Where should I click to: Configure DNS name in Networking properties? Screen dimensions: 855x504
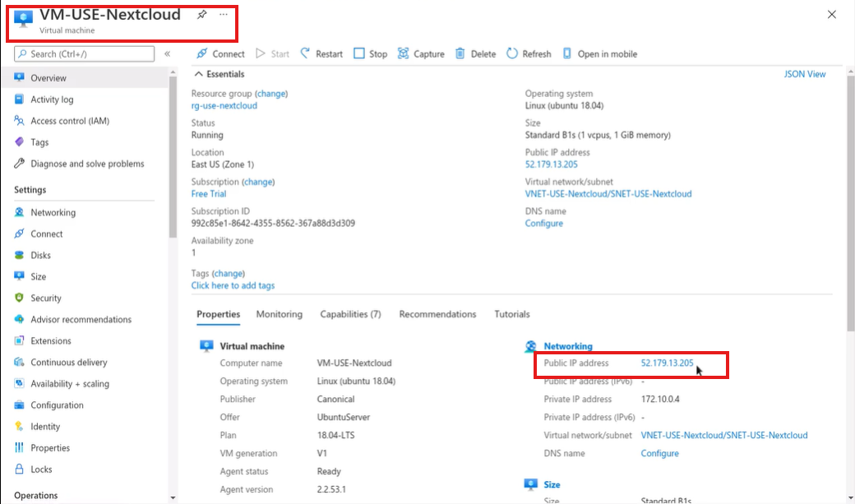(660, 453)
